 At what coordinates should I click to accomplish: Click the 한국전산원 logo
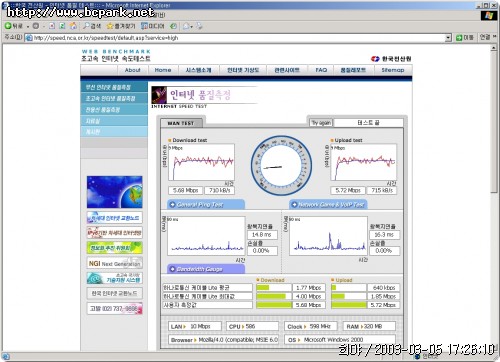point(391,59)
